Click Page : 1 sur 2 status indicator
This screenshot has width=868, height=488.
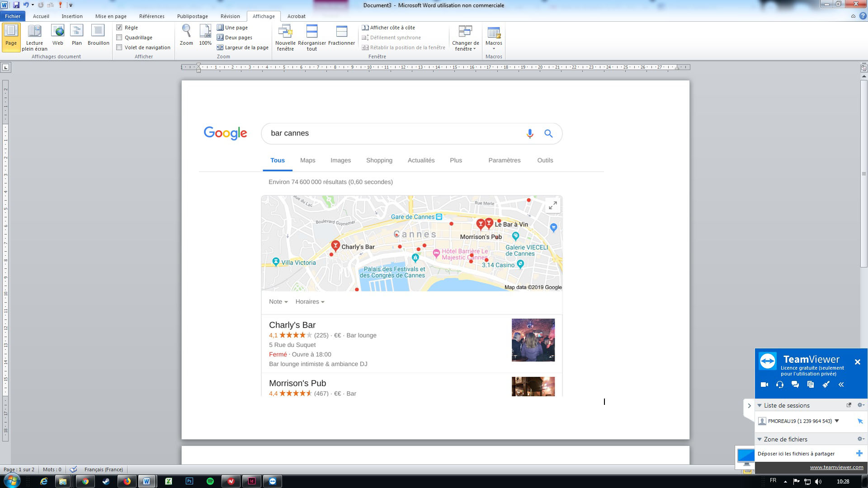(x=19, y=469)
